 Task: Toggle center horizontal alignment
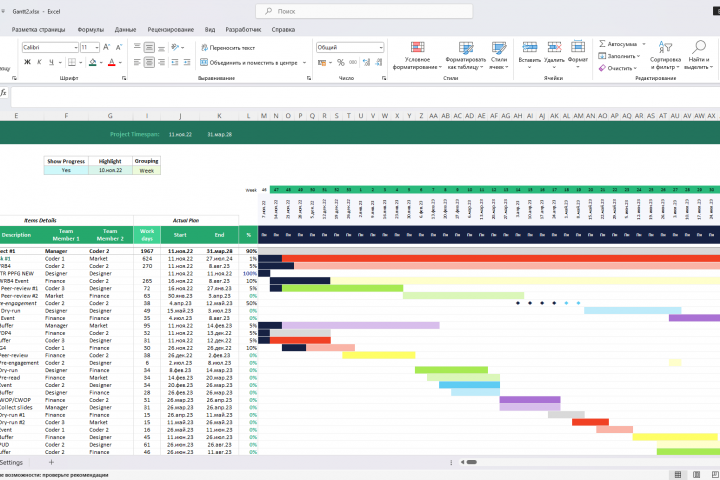click(x=149, y=62)
